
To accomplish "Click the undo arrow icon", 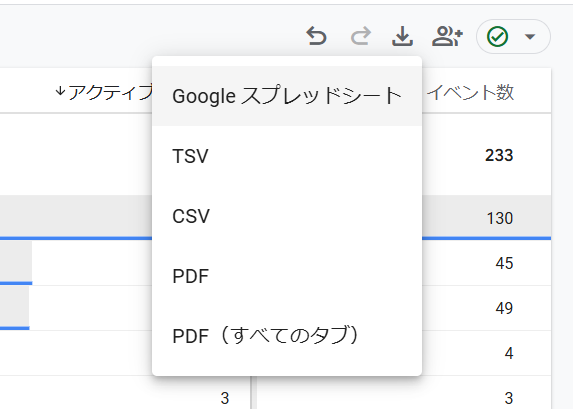I will pos(316,36).
